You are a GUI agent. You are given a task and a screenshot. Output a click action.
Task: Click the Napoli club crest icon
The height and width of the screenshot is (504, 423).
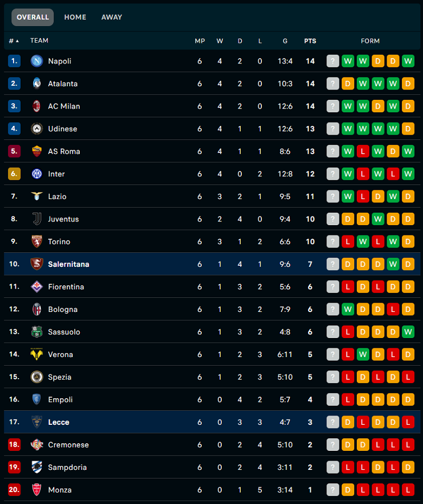coord(37,61)
